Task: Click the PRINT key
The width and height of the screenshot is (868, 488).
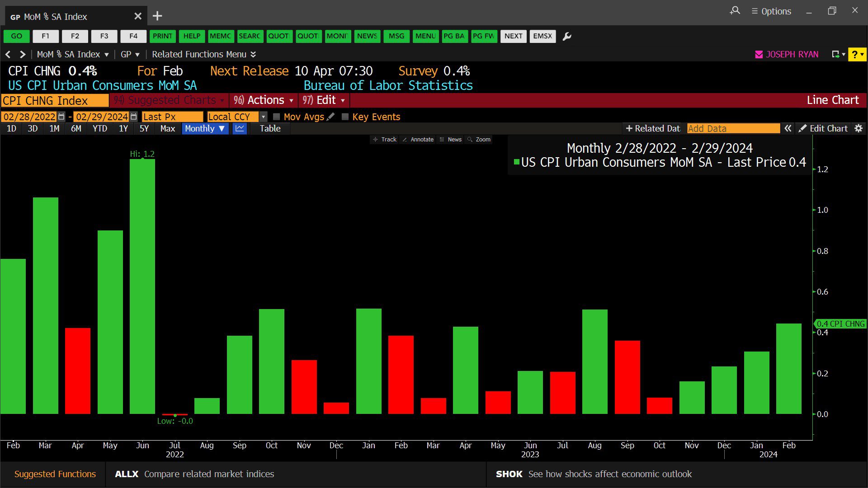Action: 162,36
